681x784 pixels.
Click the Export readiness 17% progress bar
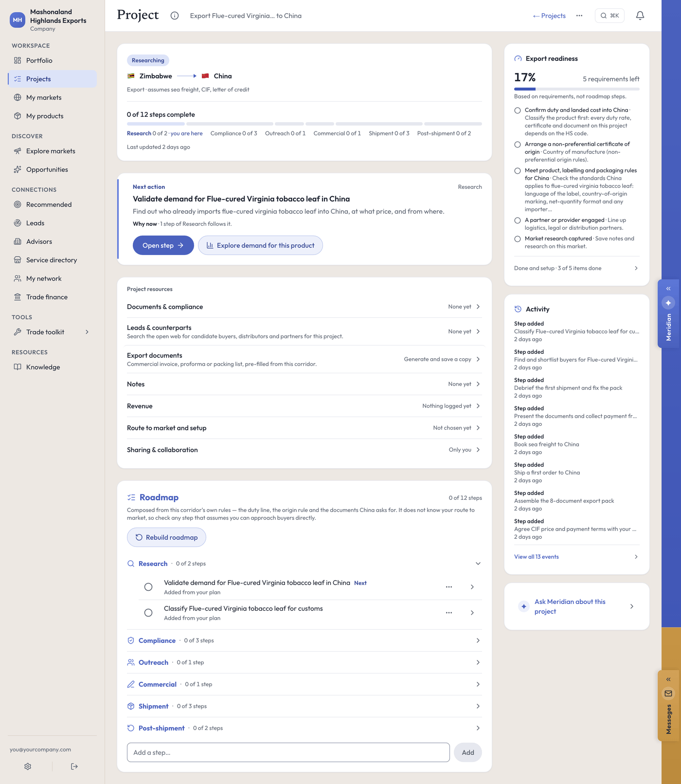(577, 89)
